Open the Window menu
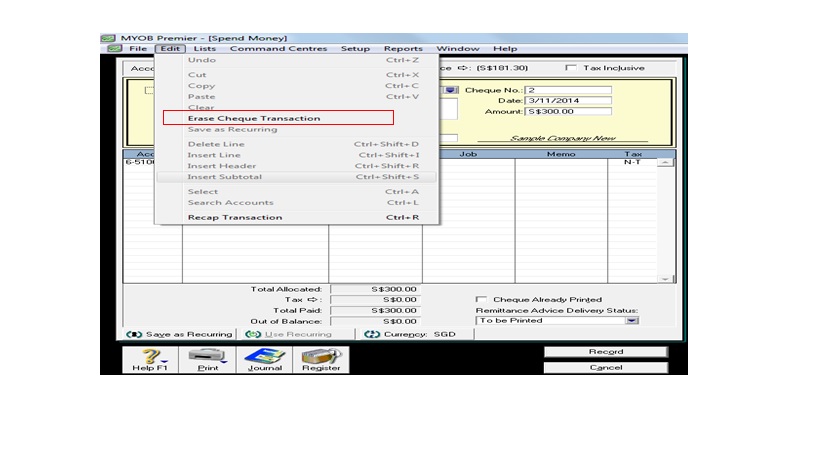Screen dimensions: 819x460 458,49
